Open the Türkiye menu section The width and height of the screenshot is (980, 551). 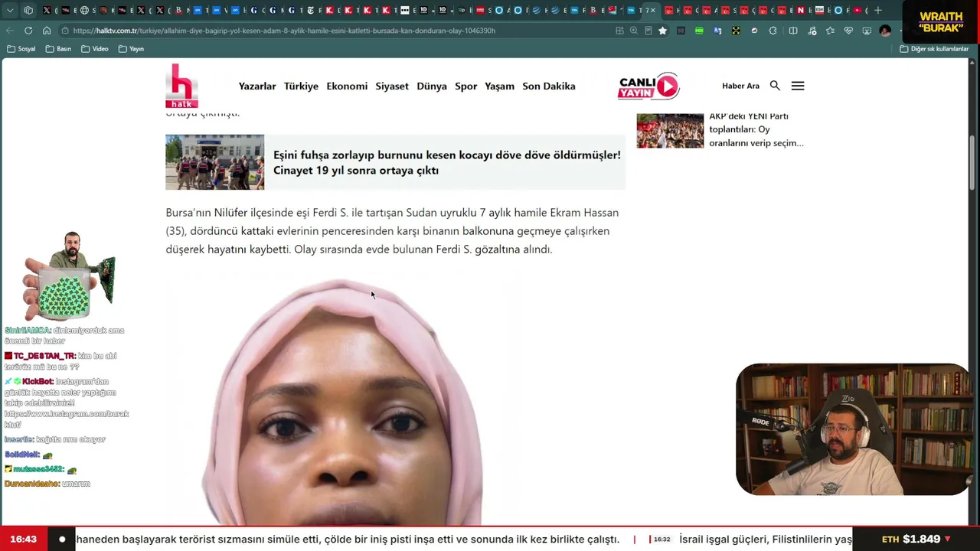pos(301,86)
